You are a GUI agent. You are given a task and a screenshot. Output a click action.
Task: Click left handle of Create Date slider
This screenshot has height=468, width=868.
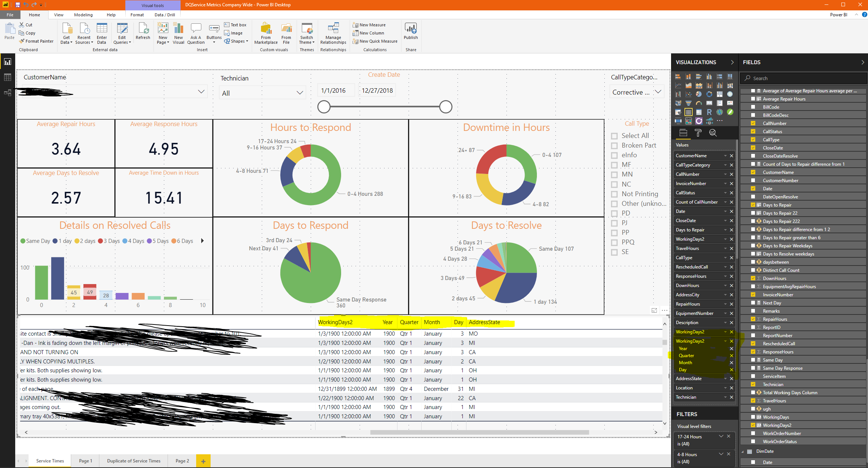pos(324,107)
